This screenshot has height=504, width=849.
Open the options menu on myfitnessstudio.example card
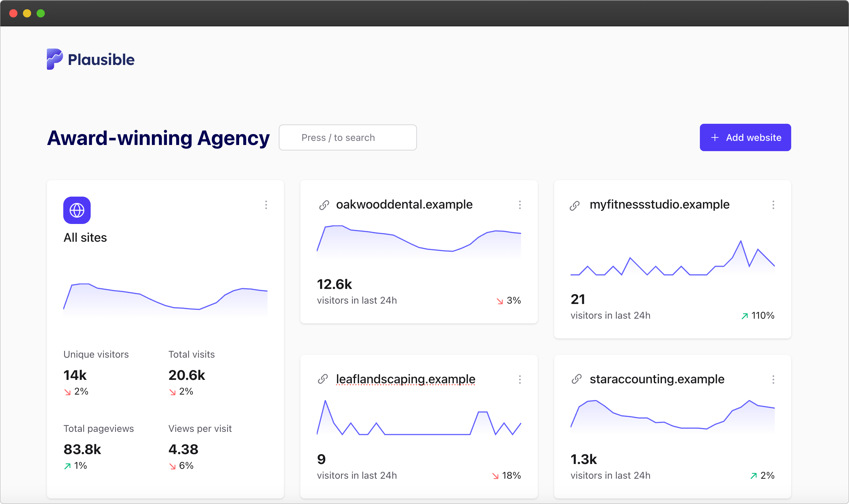(x=774, y=205)
